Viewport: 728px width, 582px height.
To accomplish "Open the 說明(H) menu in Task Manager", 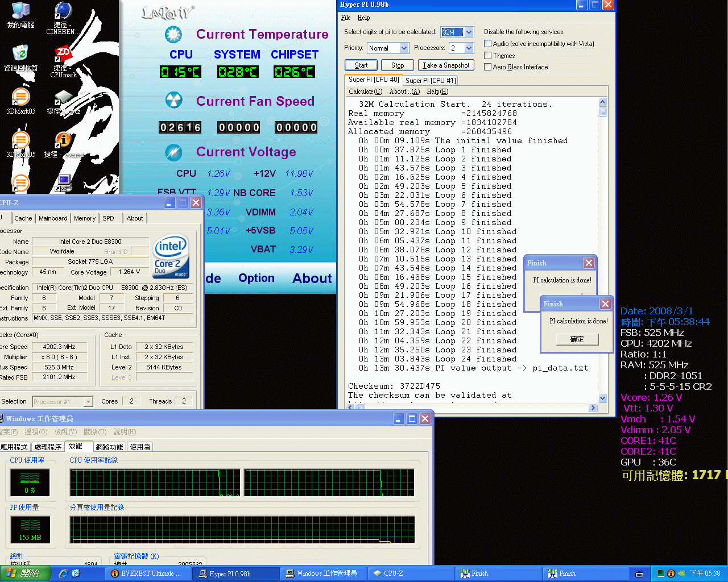I will [125, 432].
